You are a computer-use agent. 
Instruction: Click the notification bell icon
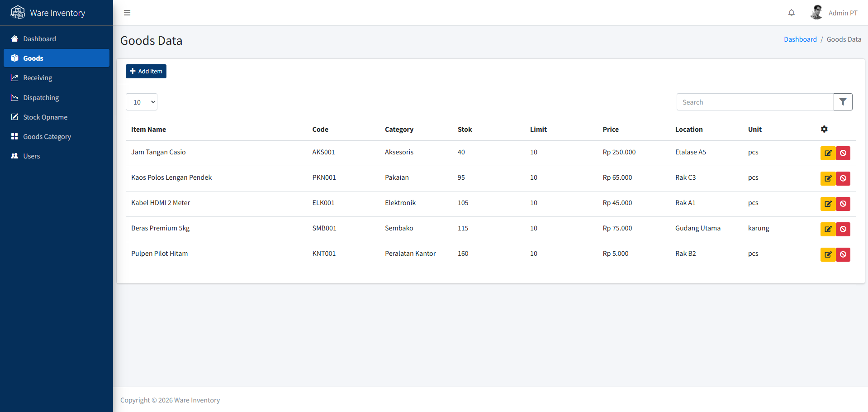tap(791, 13)
